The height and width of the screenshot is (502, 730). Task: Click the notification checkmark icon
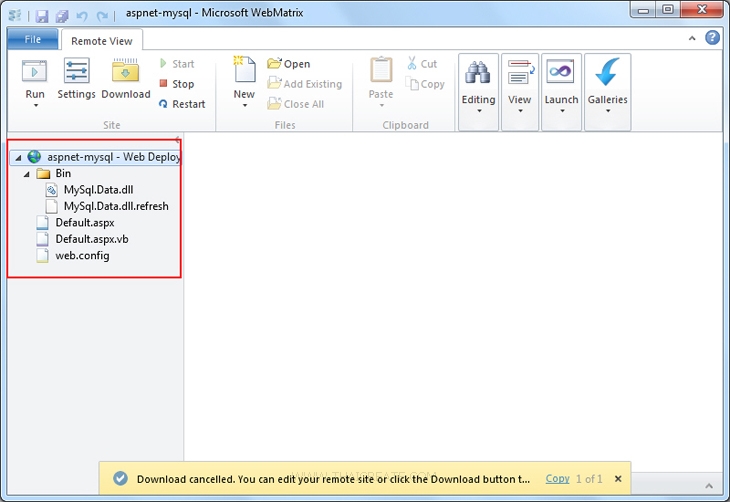120,478
